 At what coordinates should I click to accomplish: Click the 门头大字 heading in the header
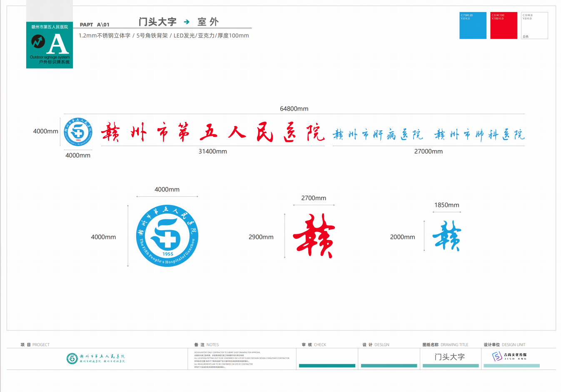tap(157, 22)
